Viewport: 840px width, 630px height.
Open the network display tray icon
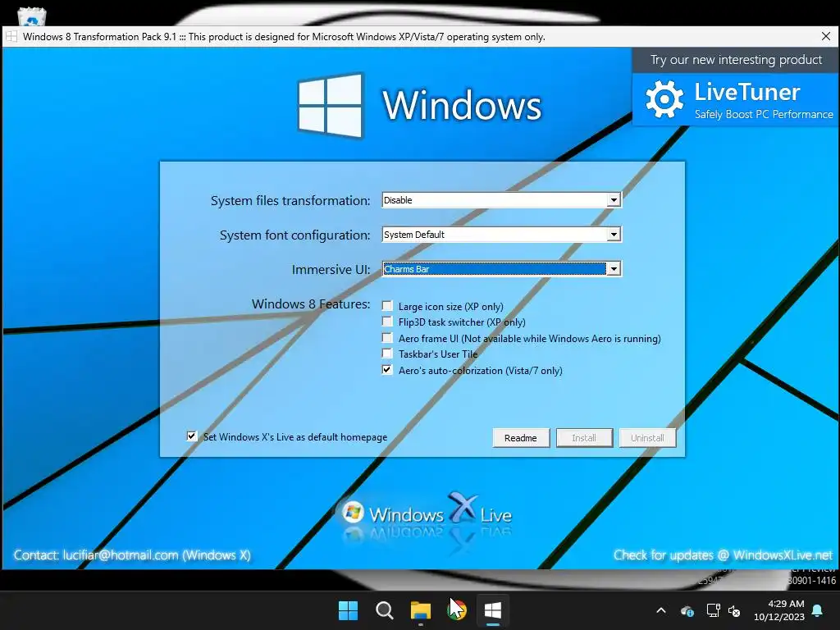[x=713, y=610]
